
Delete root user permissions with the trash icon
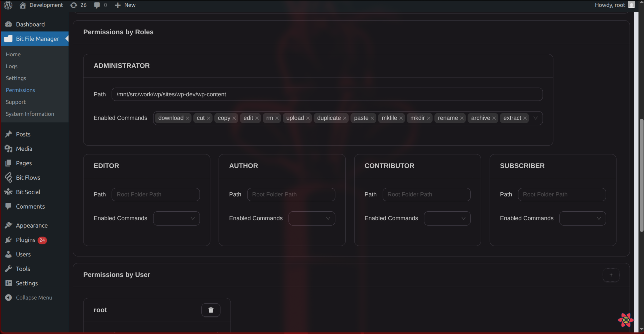[211, 310]
